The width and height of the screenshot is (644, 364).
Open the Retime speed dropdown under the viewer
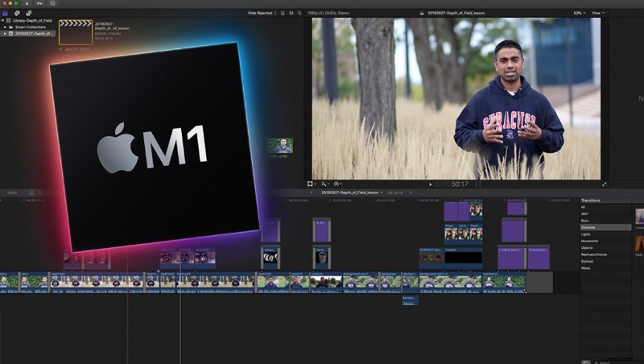click(337, 184)
